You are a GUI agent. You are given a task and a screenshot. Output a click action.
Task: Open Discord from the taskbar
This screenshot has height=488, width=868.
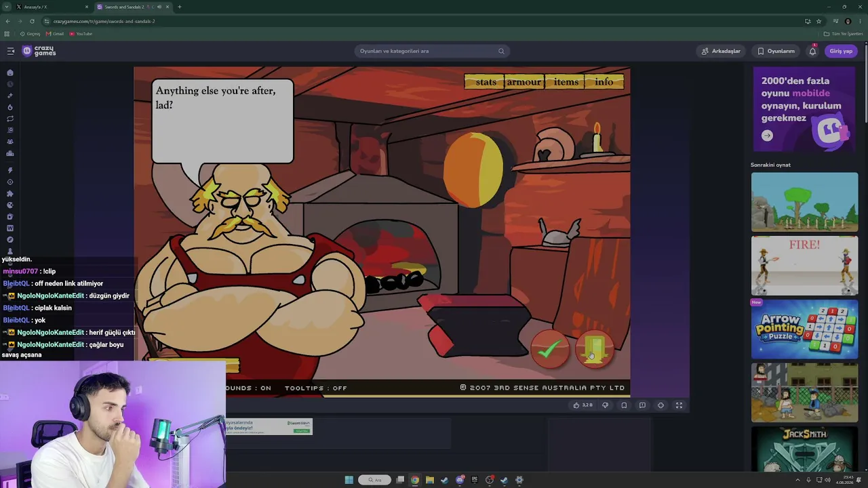[460, 480]
